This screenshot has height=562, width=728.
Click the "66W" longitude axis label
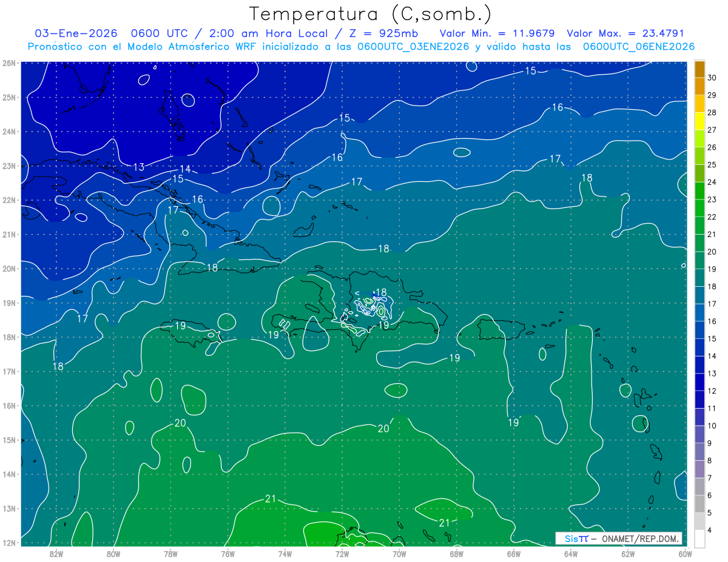coord(514,554)
